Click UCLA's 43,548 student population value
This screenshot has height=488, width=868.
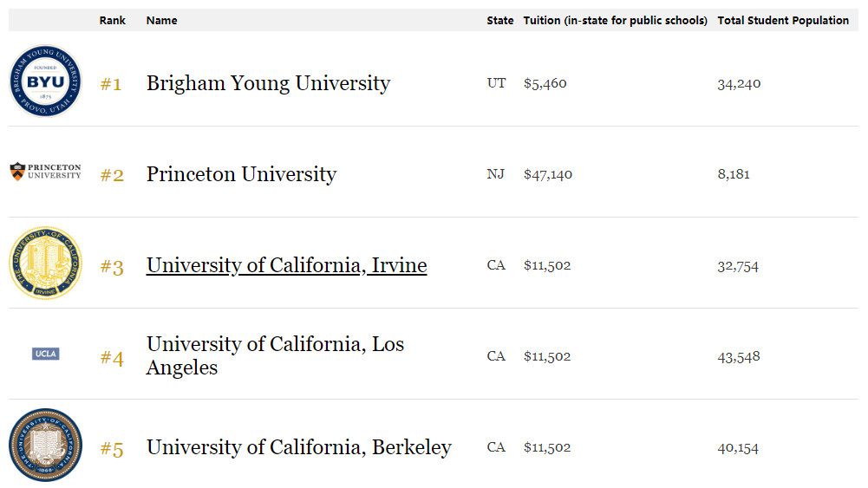(739, 357)
